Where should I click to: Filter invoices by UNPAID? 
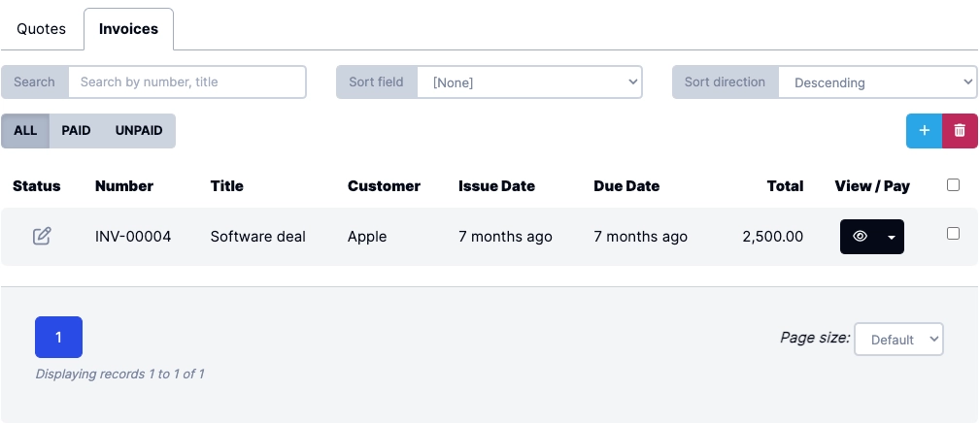coord(139,130)
